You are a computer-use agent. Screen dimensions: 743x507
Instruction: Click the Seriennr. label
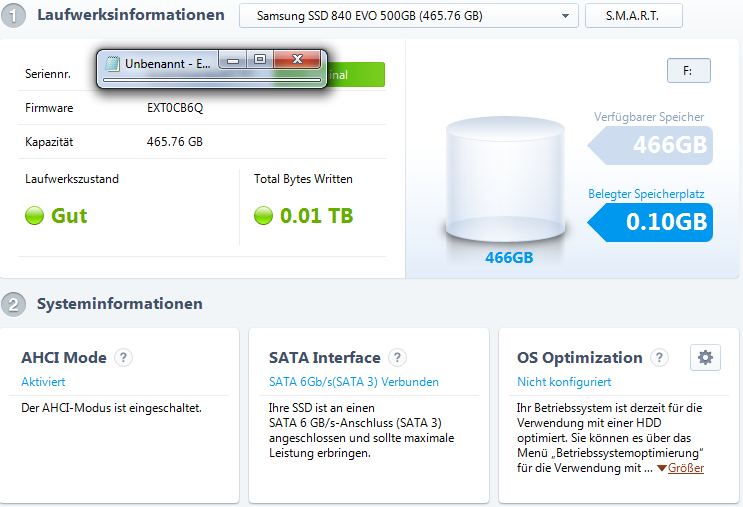click(48, 74)
